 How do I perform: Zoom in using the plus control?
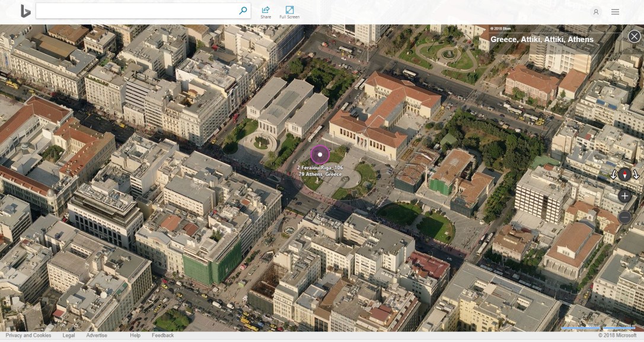point(624,196)
